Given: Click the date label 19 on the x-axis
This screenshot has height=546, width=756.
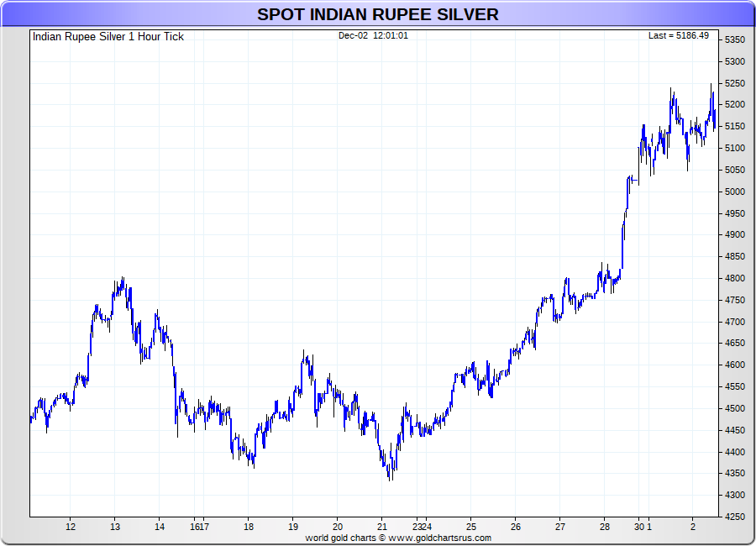Looking at the screenshot, I should tap(293, 527).
